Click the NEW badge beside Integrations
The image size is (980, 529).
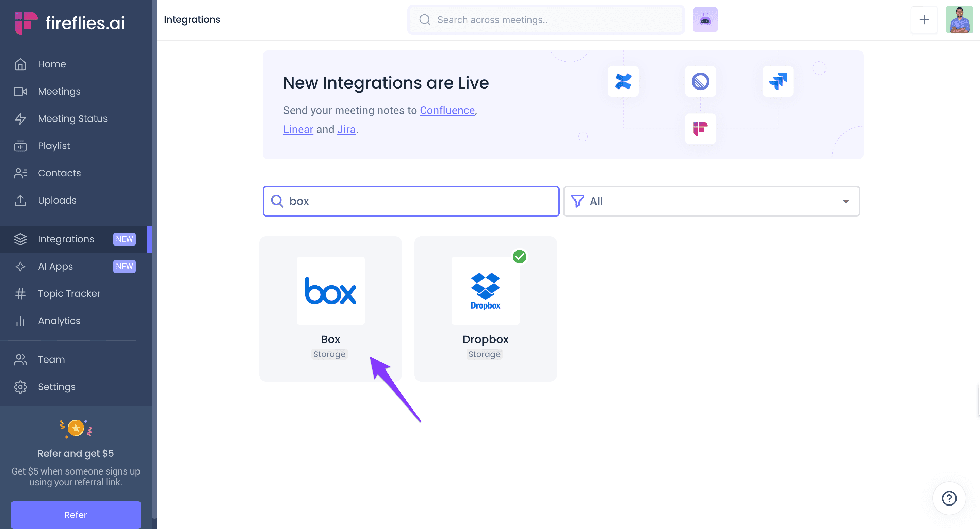point(125,239)
